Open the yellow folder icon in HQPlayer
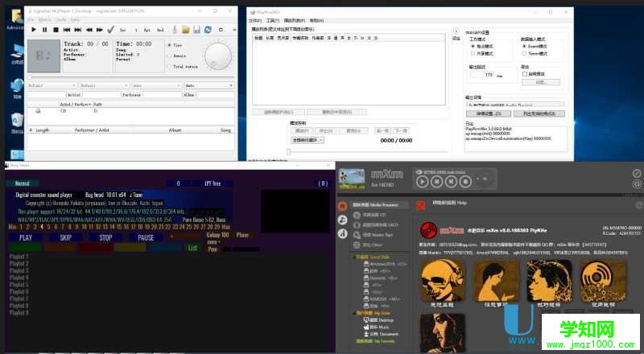 [186, 30]
